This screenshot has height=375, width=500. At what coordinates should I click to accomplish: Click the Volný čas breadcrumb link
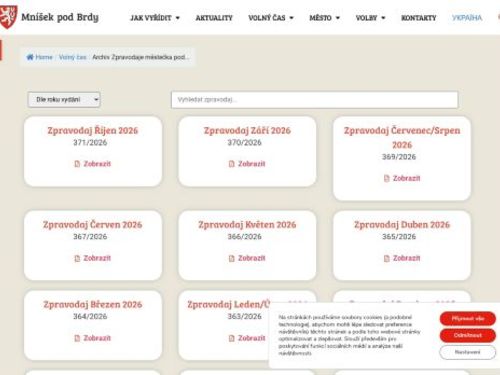coord(72,57)
